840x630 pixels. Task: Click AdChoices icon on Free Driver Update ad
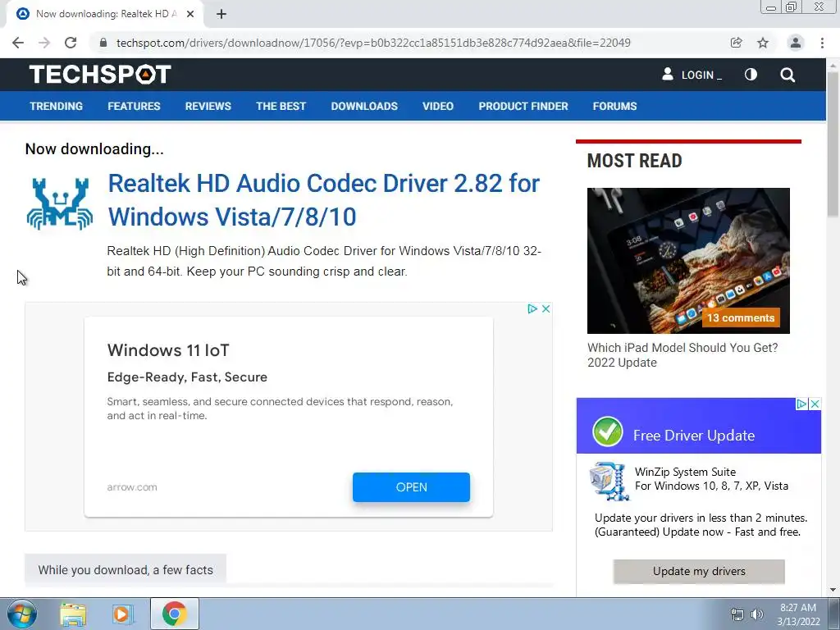point(801,404)
